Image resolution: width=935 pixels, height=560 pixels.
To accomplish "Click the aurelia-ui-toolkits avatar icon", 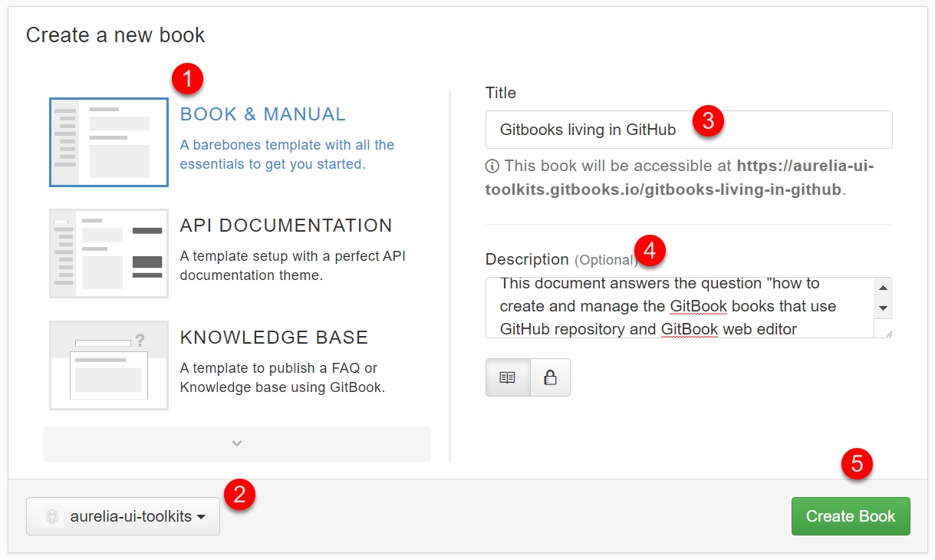I will [52, 517].
